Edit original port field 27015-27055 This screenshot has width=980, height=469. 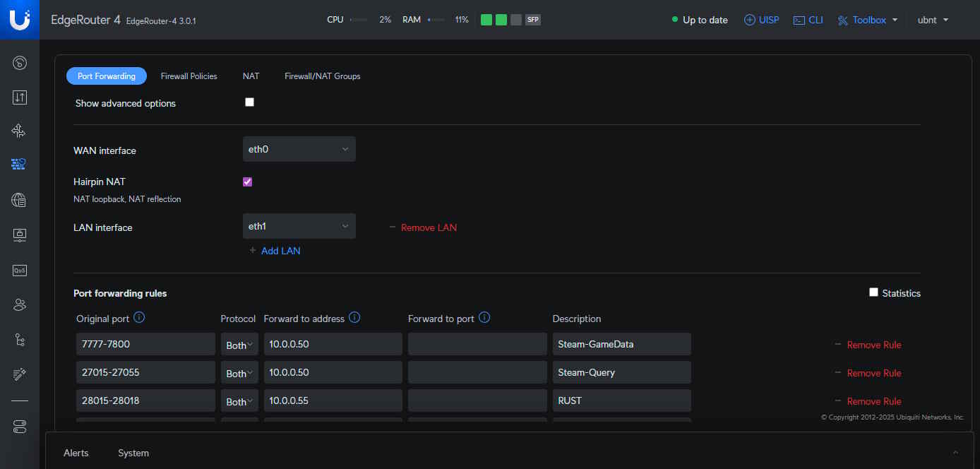tap(145, 372)
